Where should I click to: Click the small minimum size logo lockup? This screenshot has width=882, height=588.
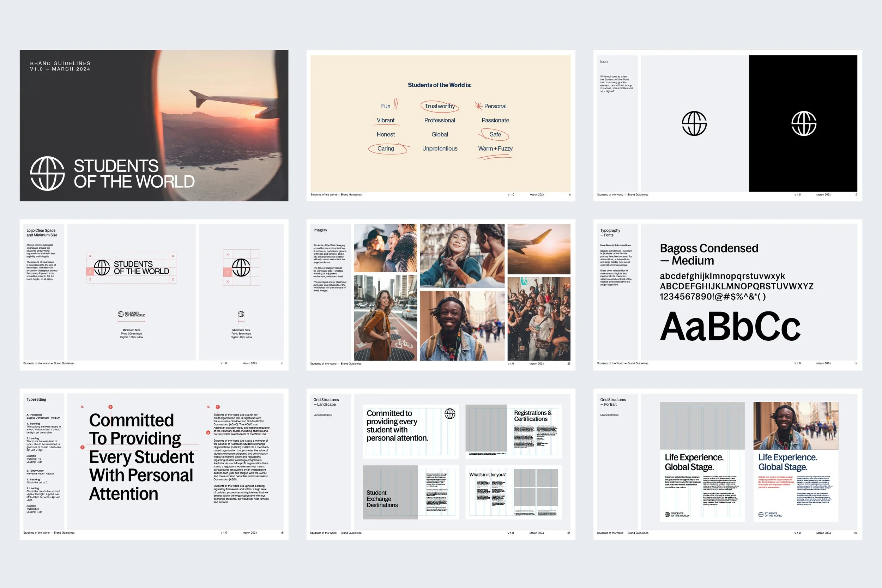[x=131, y=314]
